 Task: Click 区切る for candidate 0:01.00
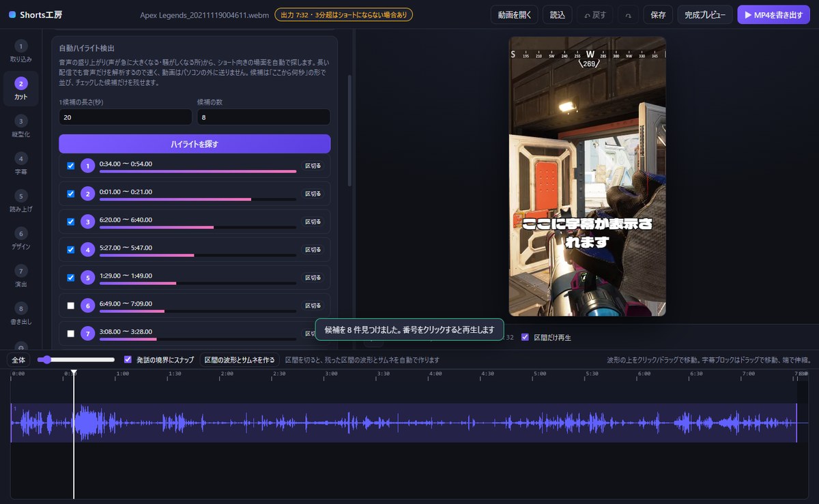pos(313,194)
